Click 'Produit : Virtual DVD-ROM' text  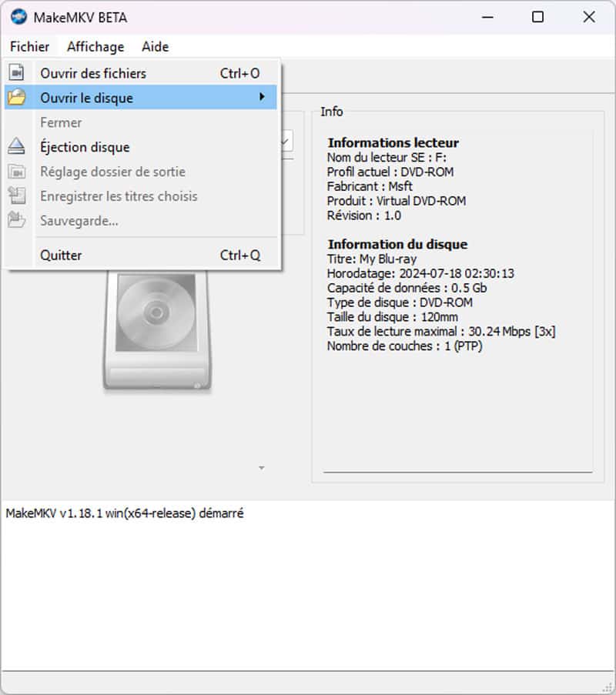(x=397, y=201)
